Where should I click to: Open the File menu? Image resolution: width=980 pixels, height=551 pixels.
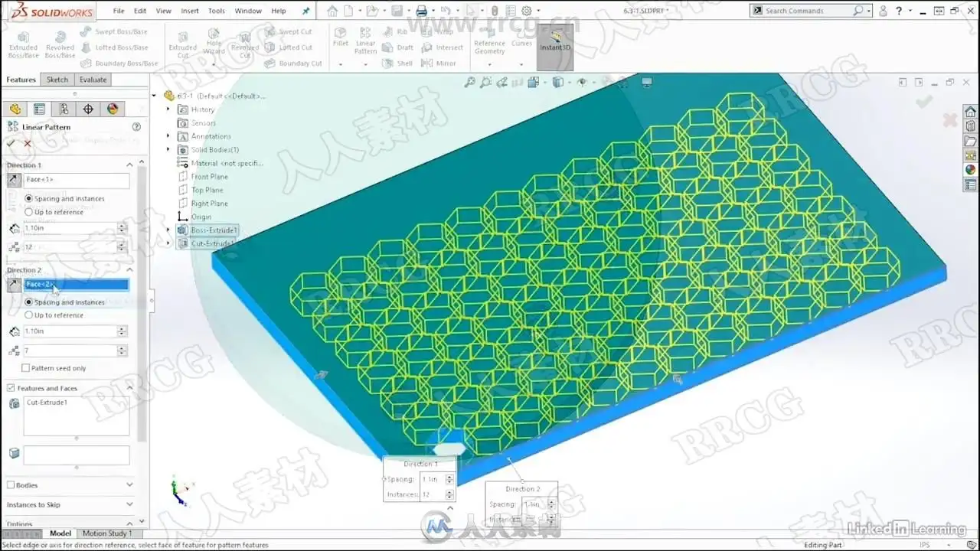(x=119, y=11)
